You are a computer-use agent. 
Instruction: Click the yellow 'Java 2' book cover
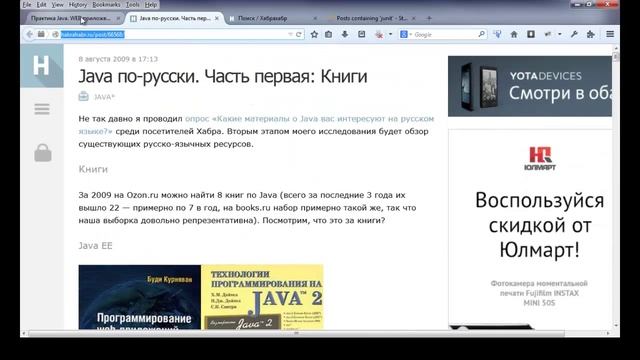(262, 297)
